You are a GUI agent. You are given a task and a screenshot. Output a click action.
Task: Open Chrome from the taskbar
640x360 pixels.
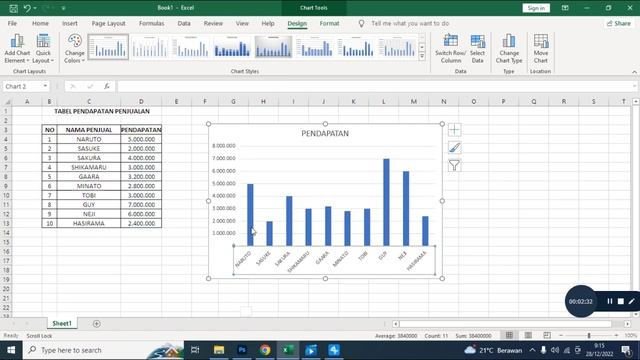pyautogui.click(x=265, y=350)
